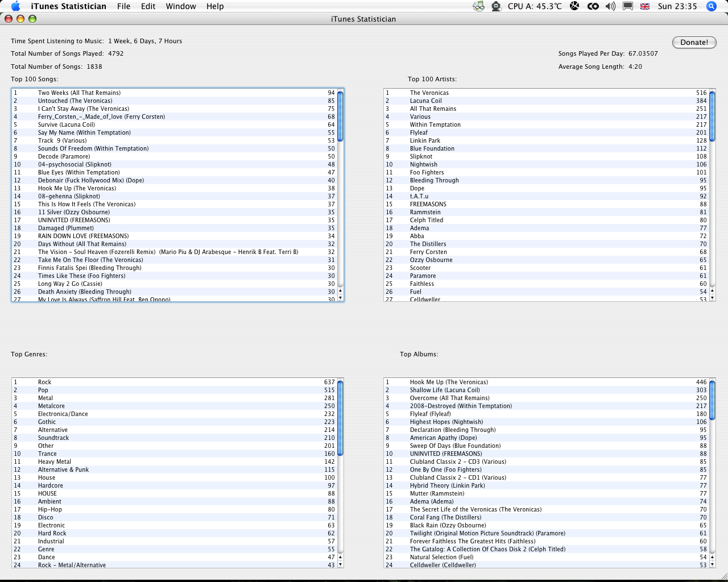Select the Rock genre row
Screen dimensions: 728x582
175,382
